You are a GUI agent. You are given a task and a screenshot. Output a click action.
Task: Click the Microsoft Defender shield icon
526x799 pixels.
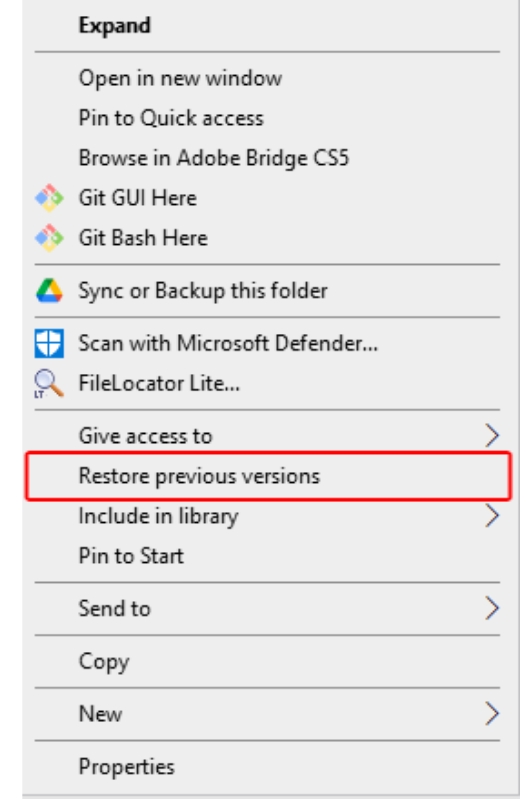pyautogui.click(x=49, y=343)
